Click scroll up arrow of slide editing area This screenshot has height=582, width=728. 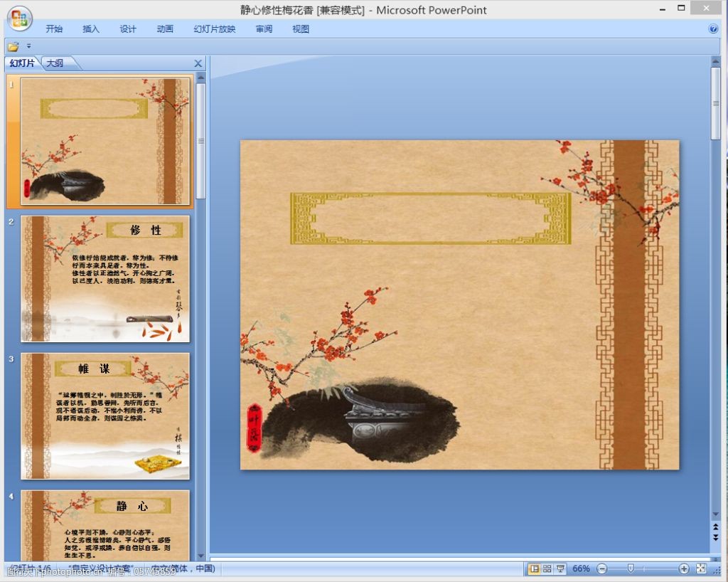click(715, 61)
